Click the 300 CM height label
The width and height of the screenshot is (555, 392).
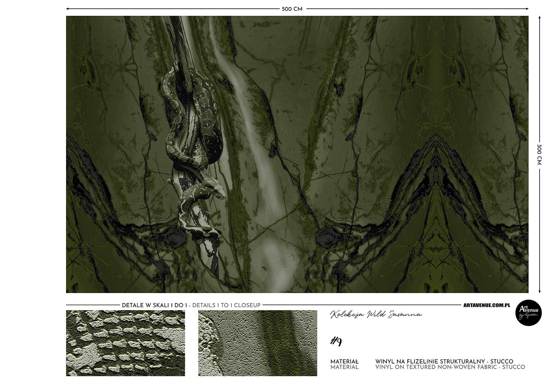click(x=539, y=154)
